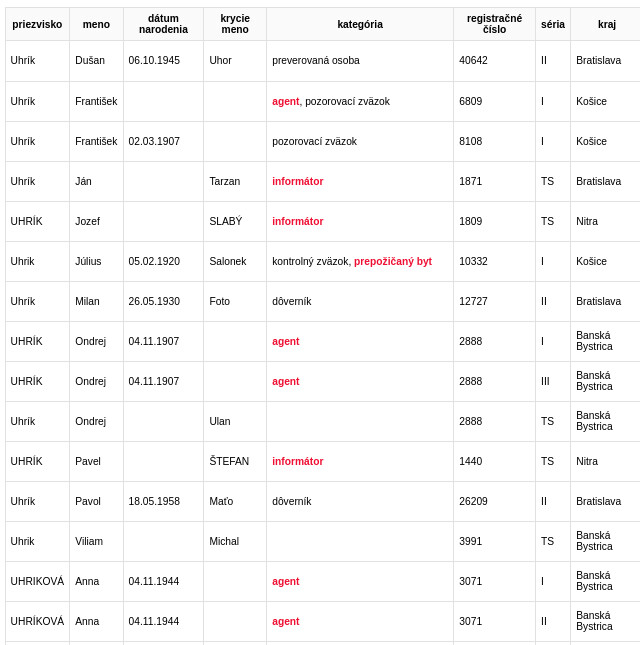Click the 'priezvisko' column header
The width and height of the screenshot is (640, 645).
tap(37, 24)
